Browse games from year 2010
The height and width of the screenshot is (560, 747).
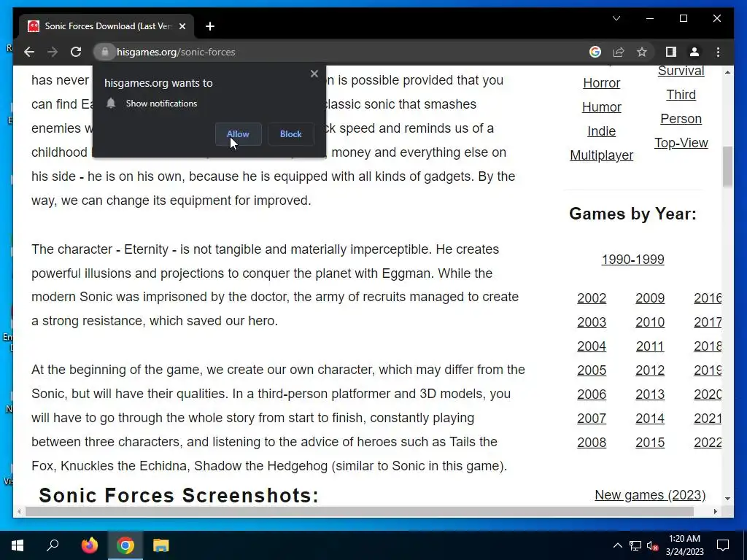(650, 322)
